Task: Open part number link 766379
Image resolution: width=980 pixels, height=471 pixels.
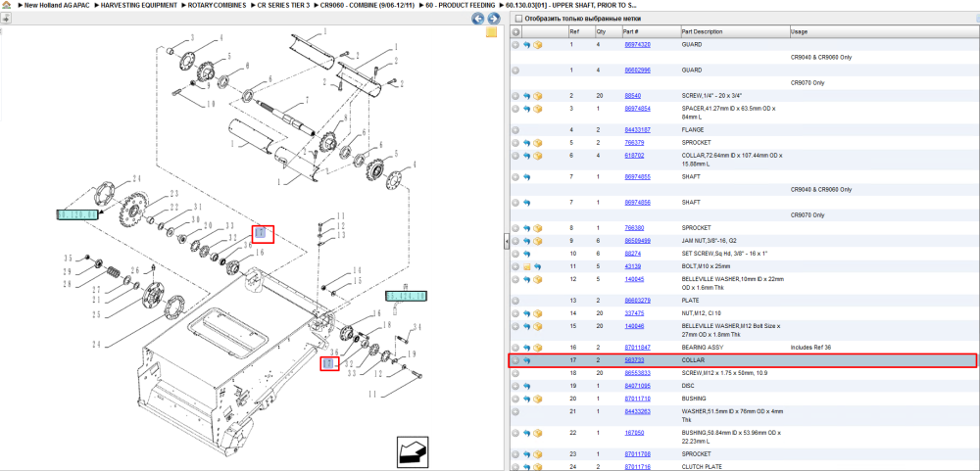Action: 634,143
